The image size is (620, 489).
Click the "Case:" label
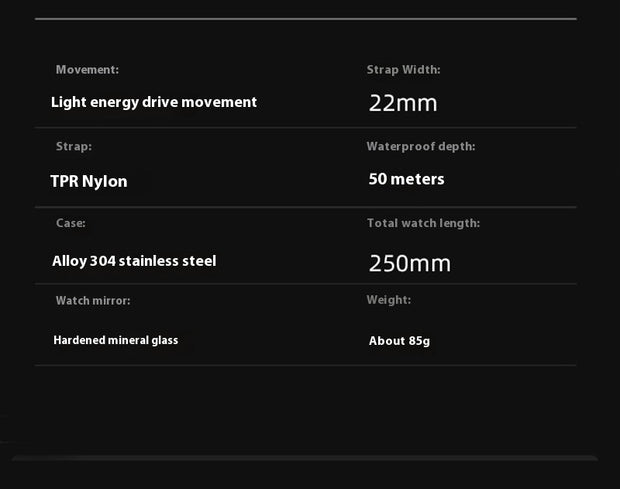70,223
